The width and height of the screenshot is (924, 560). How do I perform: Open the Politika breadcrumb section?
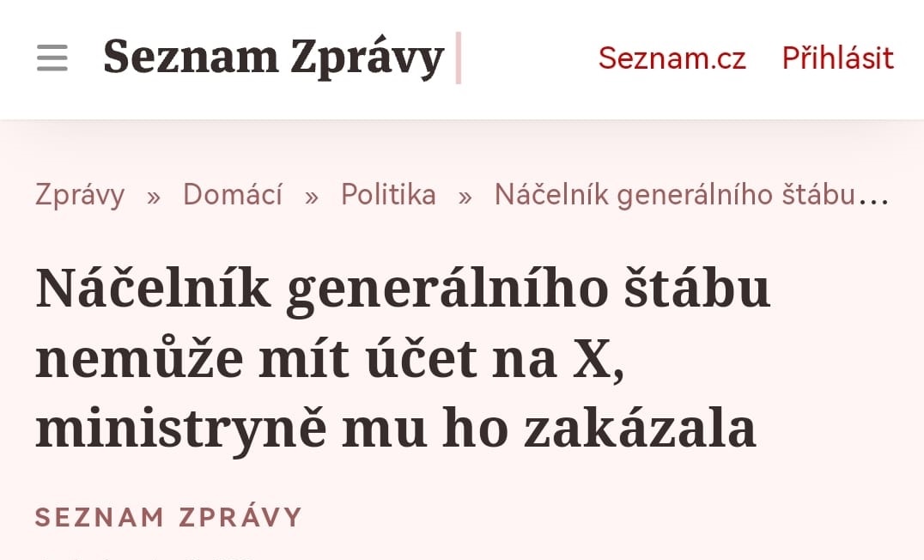point(388,194)
